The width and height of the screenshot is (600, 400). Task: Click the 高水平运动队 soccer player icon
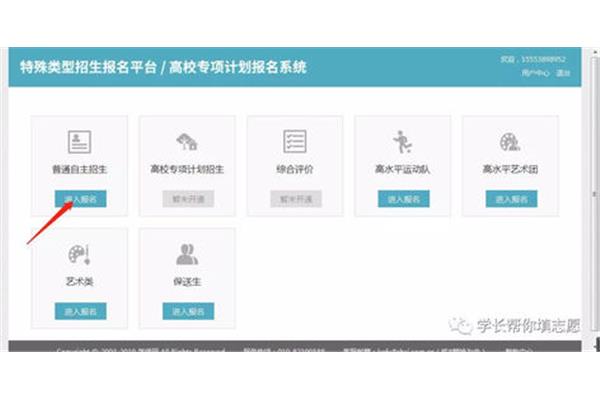click(x=403, y=142)
